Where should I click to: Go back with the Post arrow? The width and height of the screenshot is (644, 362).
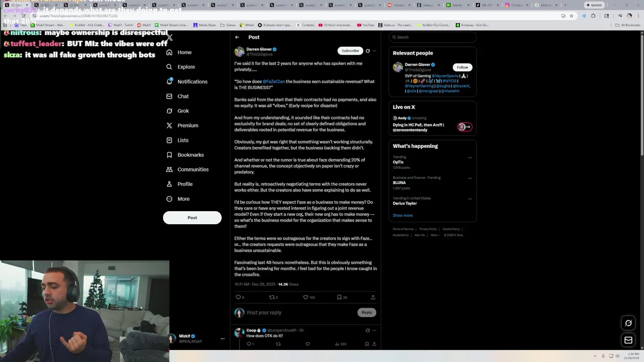[x=237, y=37]
